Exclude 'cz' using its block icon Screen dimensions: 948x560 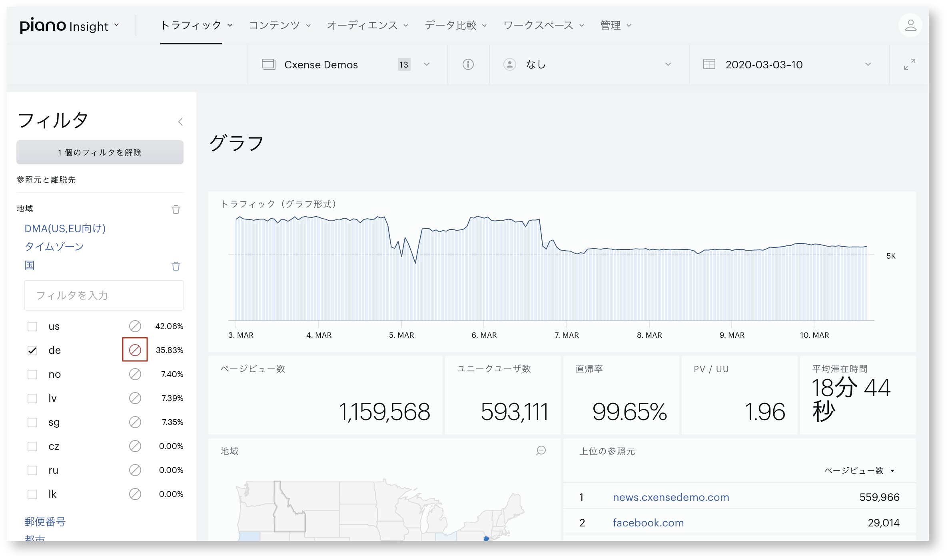(x=135, y=446)
